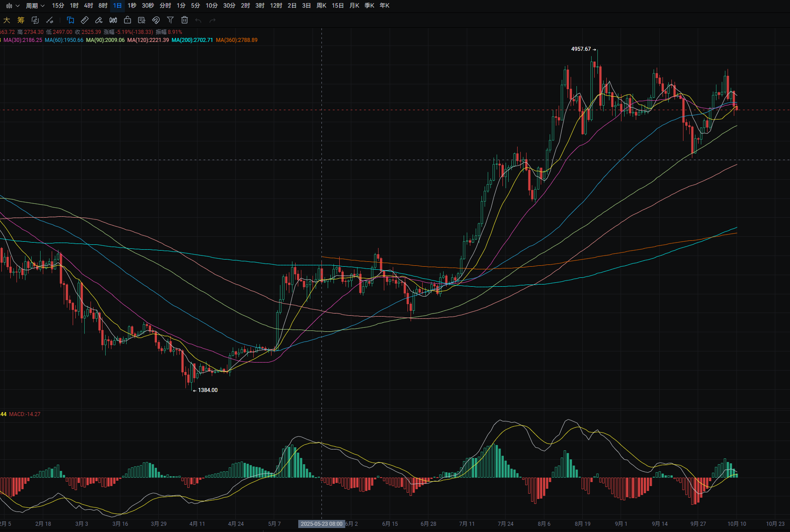The image size is (790, 532).
Task: Click the candlestick compare icon in toolbar
Action: pos(113,20)
